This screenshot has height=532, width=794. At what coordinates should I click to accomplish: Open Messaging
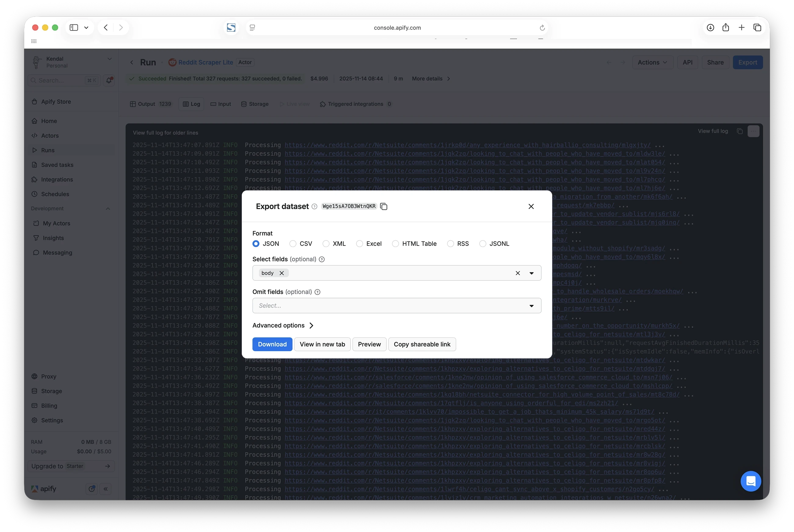71,253
